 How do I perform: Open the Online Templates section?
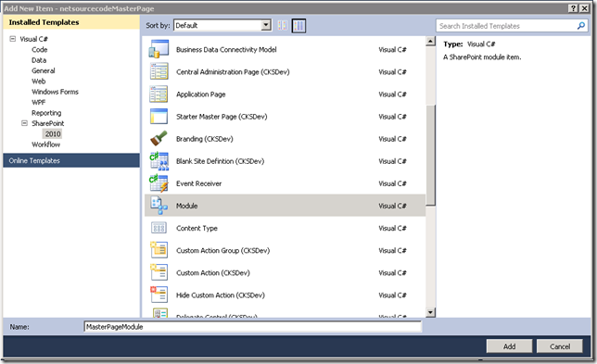point(71,160)
